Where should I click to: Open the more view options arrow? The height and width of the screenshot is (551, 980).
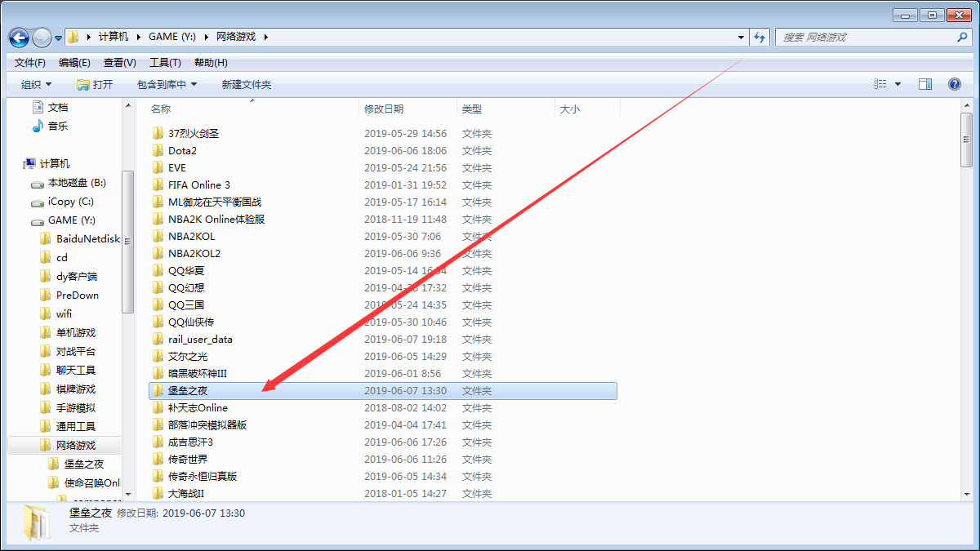(x=898, y=84)
